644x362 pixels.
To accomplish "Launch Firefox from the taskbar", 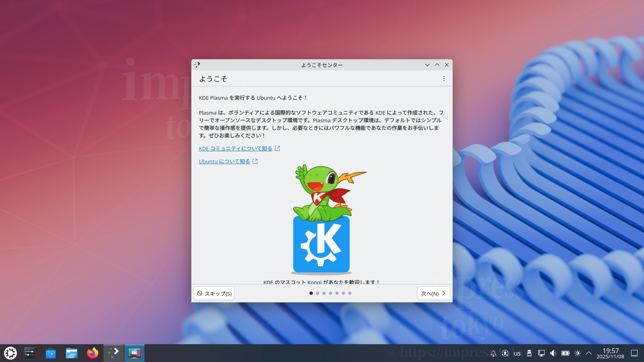I will (93, 353).
